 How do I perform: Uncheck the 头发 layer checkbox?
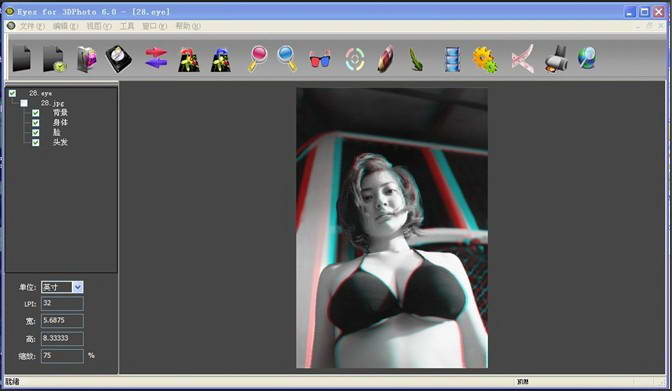[36, 142]
